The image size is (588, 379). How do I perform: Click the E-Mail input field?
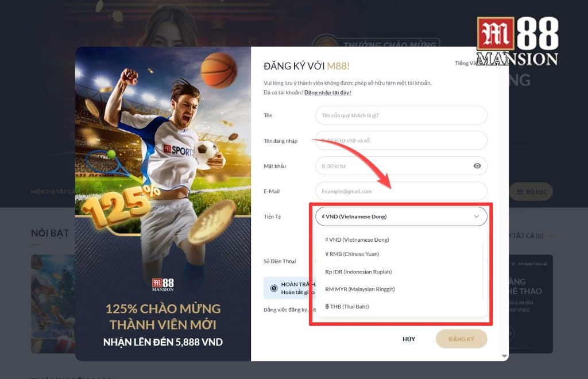[x=401, y=191]
